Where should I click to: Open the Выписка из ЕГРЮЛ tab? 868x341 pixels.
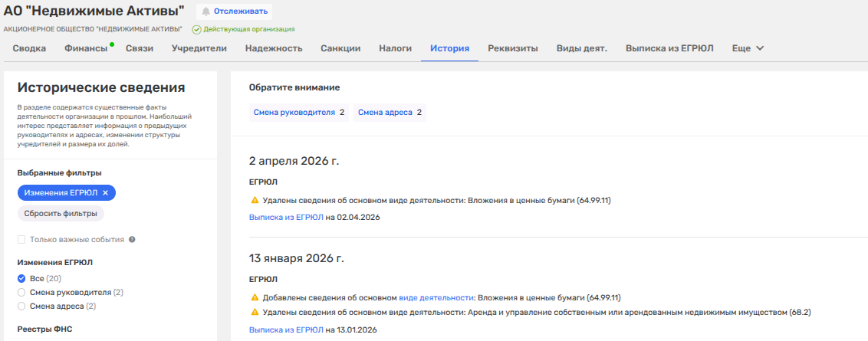tap(669, 48)
